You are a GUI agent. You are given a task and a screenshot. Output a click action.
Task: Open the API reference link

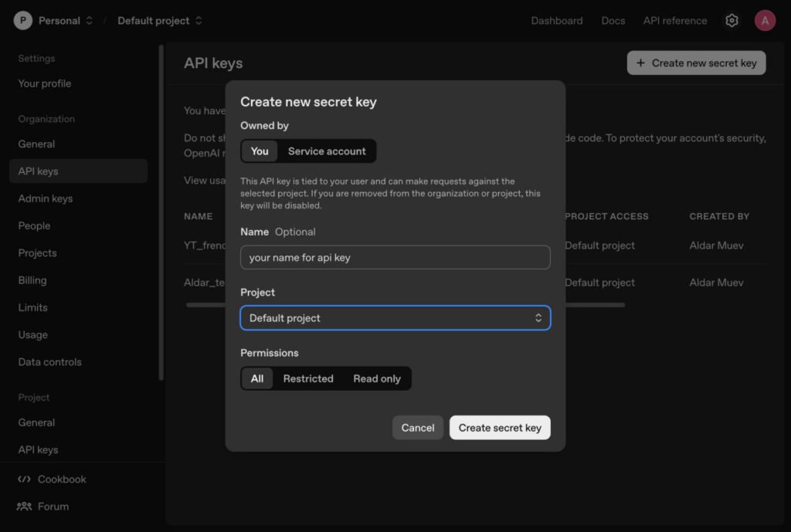point(674,21)
